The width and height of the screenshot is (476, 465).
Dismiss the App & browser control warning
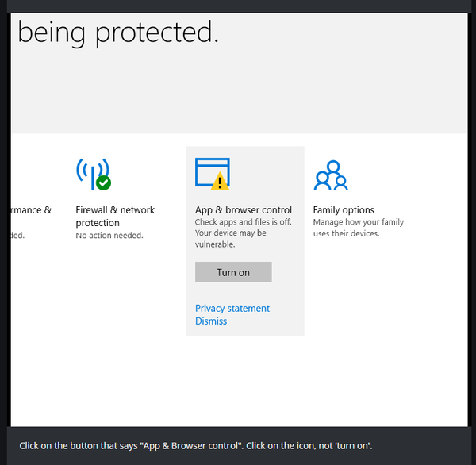pyautogui.click(x=211, y=321)
